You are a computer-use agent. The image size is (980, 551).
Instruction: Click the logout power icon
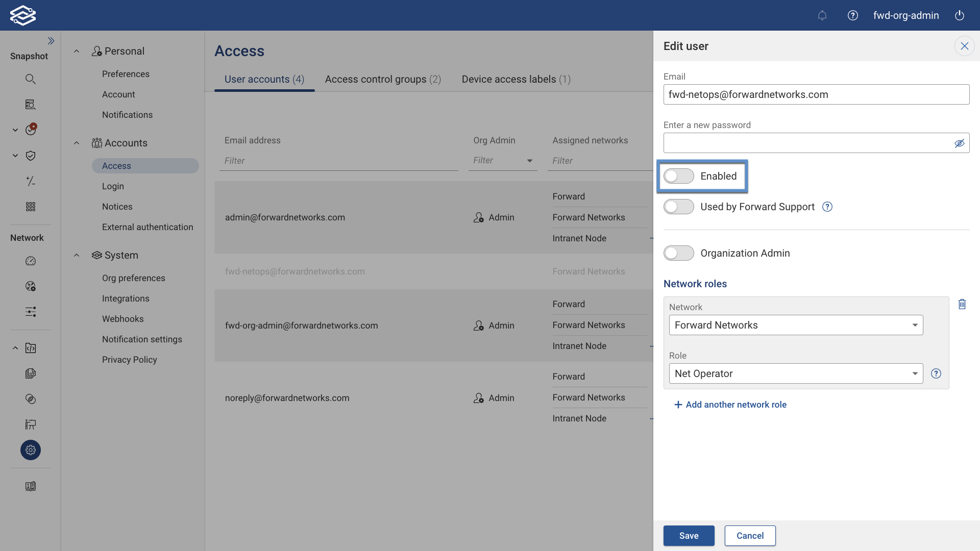click(x=960, y=15)
